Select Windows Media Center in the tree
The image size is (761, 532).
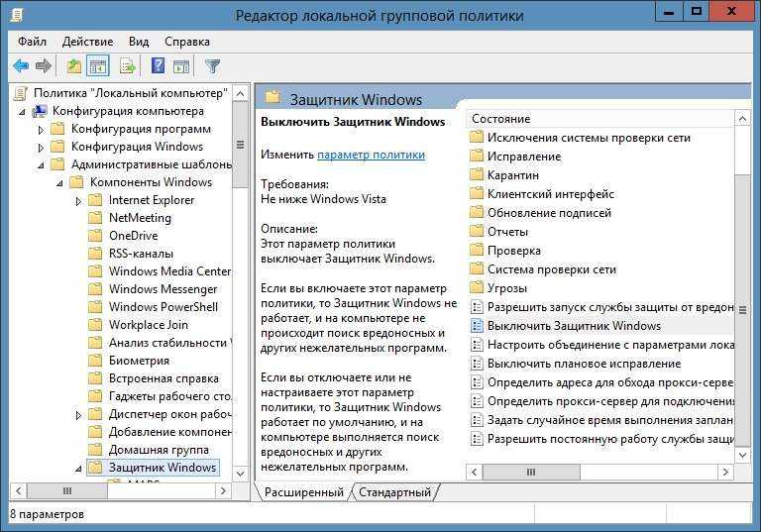169,271
